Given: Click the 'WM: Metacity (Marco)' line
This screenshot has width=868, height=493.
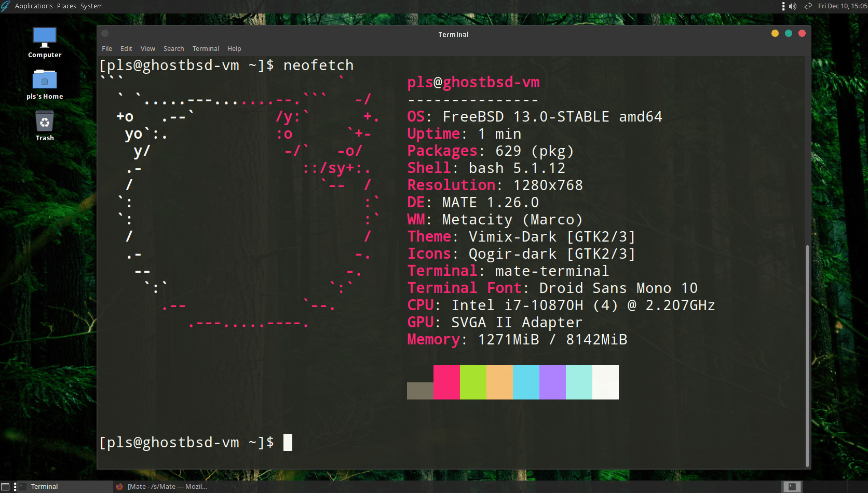Looking at the screenshot, I should click(495, 219).
